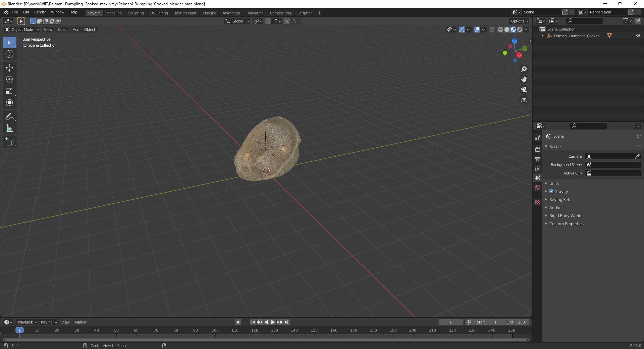Activate the Move tool

(9, 67)
